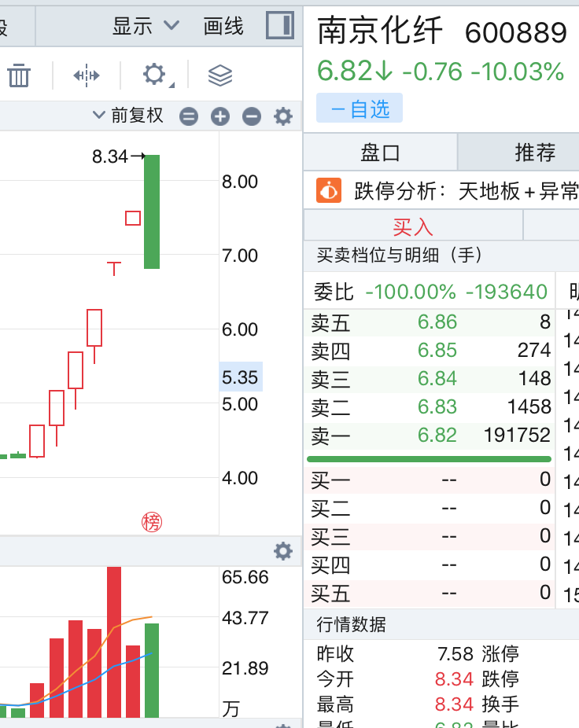Open the gear settings icon in toolbar
The width and height of the screenshot is (579, 728).
click(154, 75)
